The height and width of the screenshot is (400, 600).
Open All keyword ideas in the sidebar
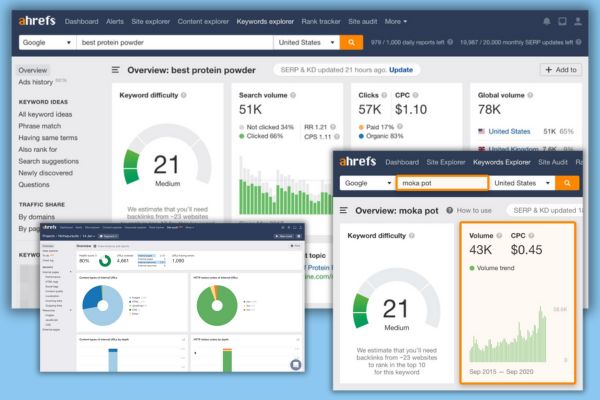point(45,114)
